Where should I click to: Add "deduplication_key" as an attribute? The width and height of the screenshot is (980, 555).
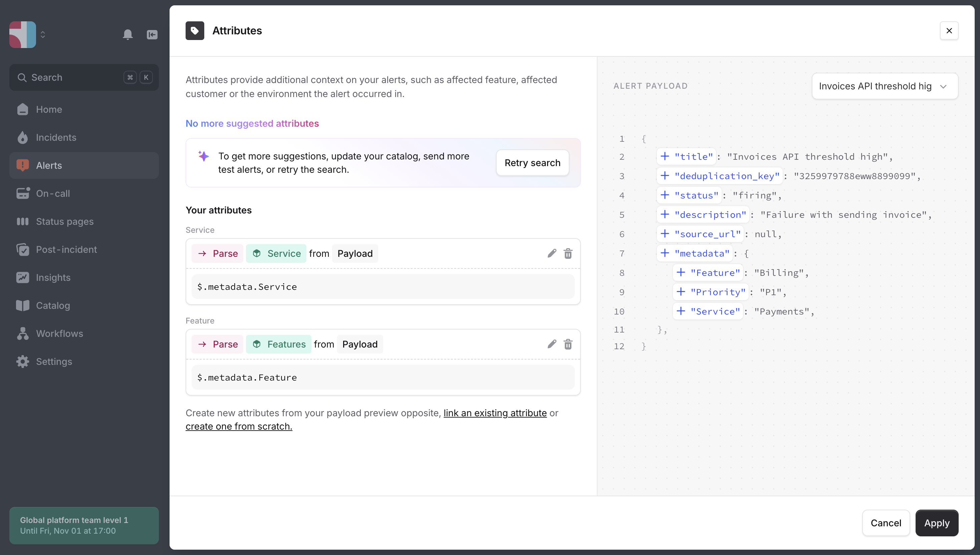pos(665,176)
